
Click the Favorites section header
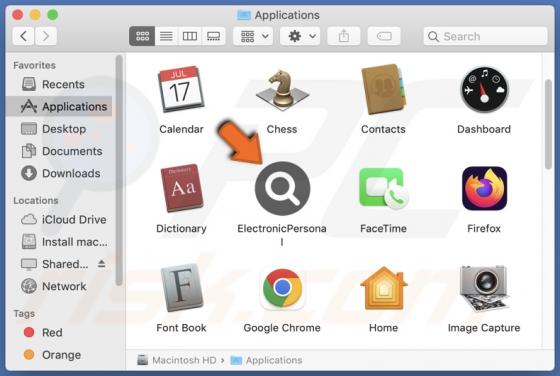pos(35,65)
